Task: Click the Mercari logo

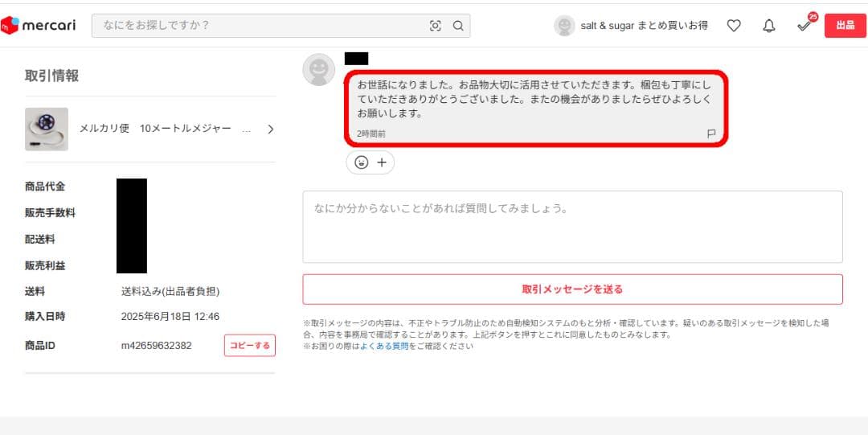Action: (39, 25)
